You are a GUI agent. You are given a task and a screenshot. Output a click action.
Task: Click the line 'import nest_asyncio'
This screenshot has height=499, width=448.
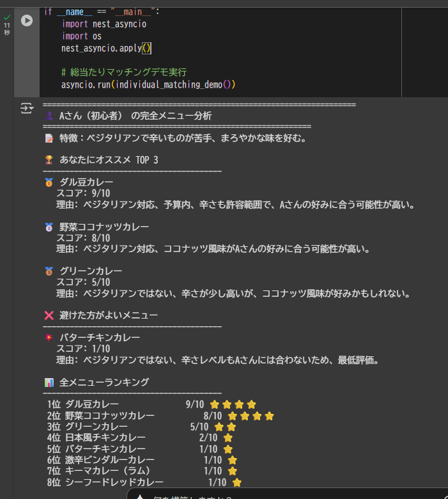point(104,24)
